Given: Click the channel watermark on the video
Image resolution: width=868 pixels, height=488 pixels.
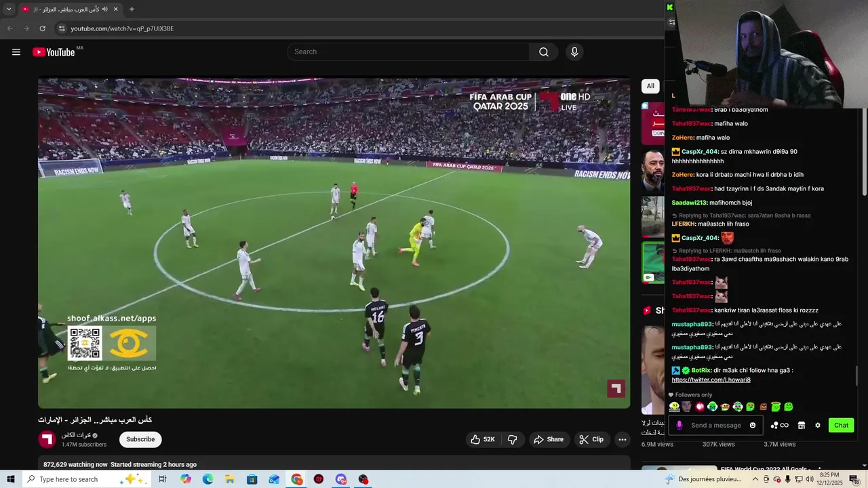Looking at the screenshot, I should tap(616, 388).
